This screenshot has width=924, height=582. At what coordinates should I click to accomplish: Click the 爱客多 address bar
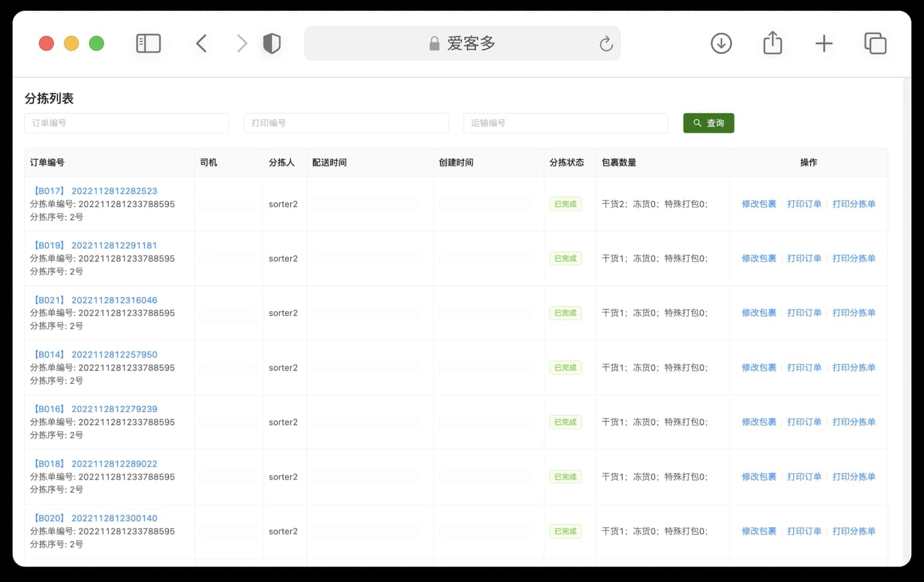coord(462,43)
